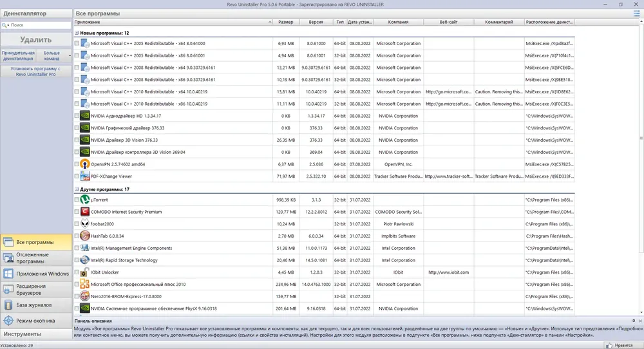This screenshot has width=644, height=349.
Task: Open the Больше команд dropdown arrow
Action: [x=70, y=56]
